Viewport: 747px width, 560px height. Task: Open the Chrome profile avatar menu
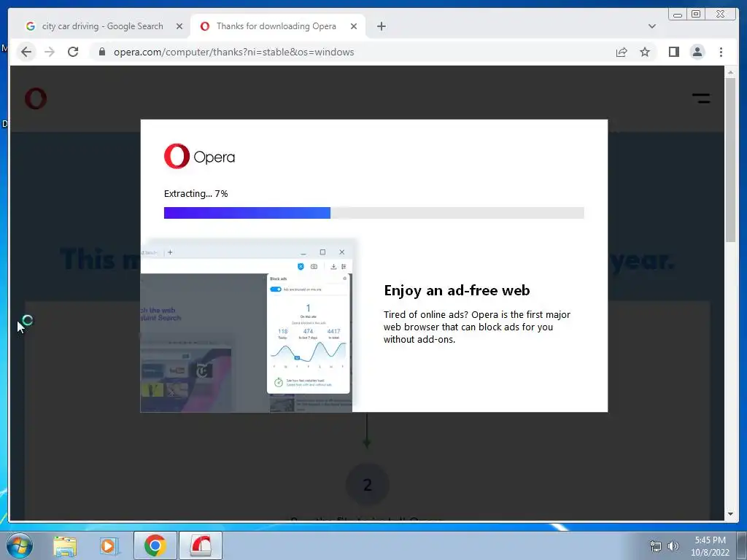pyautogui.click(x=697, y=52)
